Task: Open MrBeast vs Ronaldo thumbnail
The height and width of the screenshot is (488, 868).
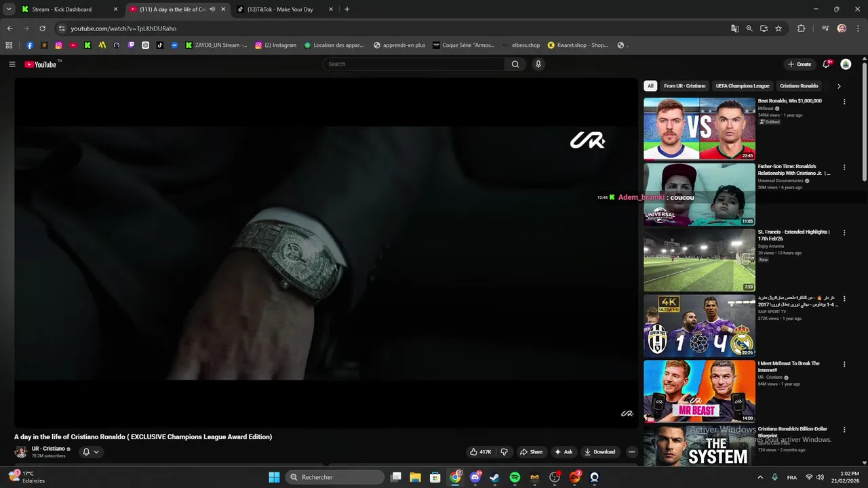Action: point(699,129)
